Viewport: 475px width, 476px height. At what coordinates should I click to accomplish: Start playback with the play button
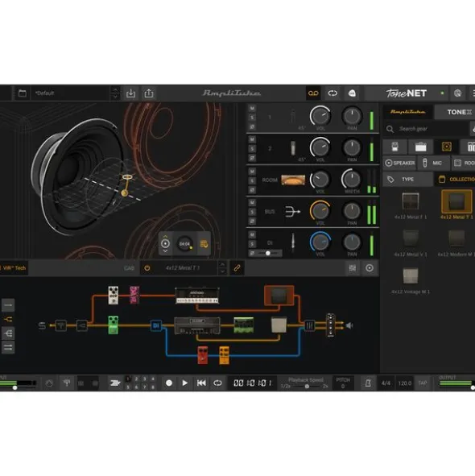pyautogui.click(x=184, y=383)
